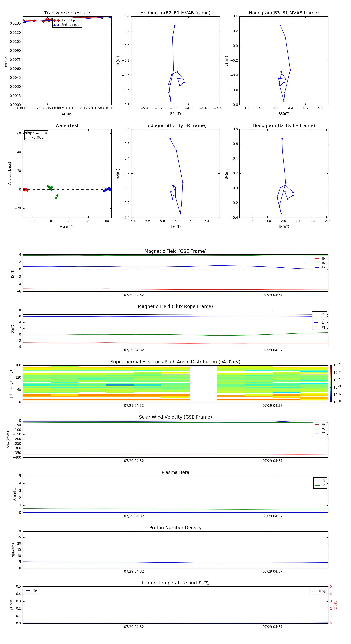Click the 'Tp(10^6K)' y-axis label
The width and height of the screenshot is (351, 644).
coord(11,605)
